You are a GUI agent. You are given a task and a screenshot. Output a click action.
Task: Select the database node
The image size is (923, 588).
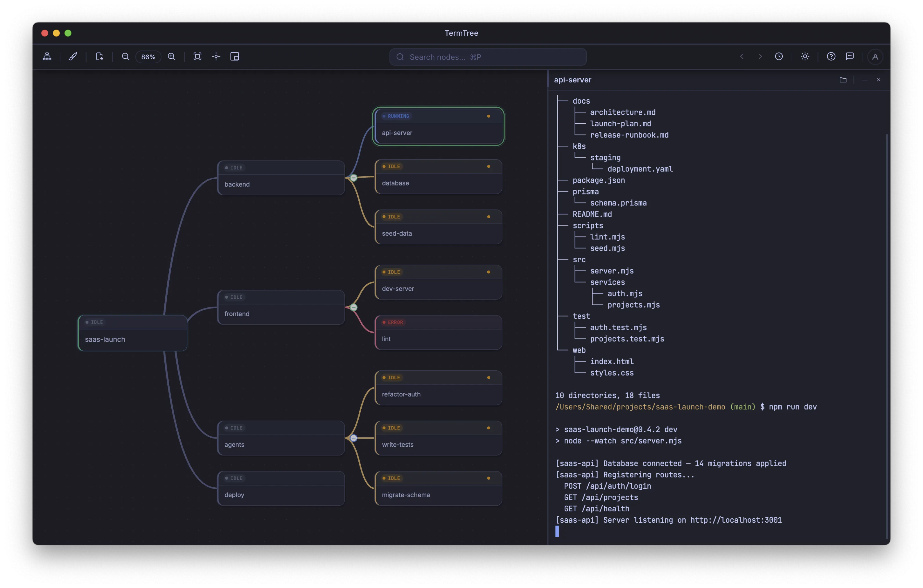click(438, 176)
